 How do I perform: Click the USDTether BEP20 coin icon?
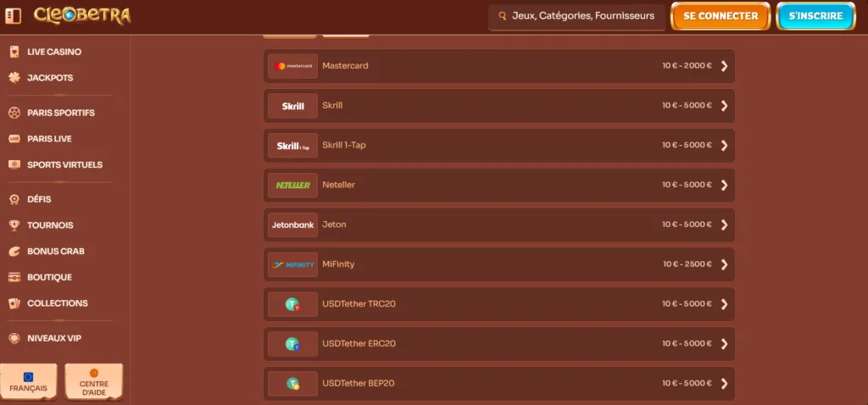click(292, 384)
